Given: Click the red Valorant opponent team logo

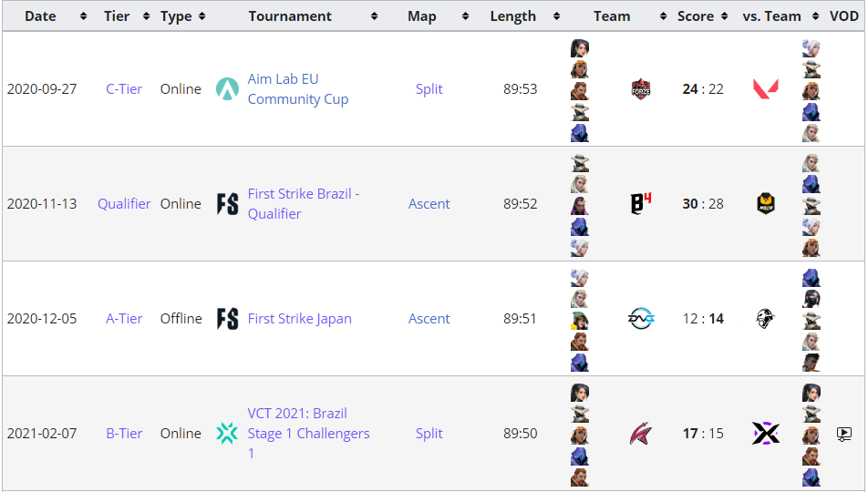Looking at the screenshot, I should [765, 89].
